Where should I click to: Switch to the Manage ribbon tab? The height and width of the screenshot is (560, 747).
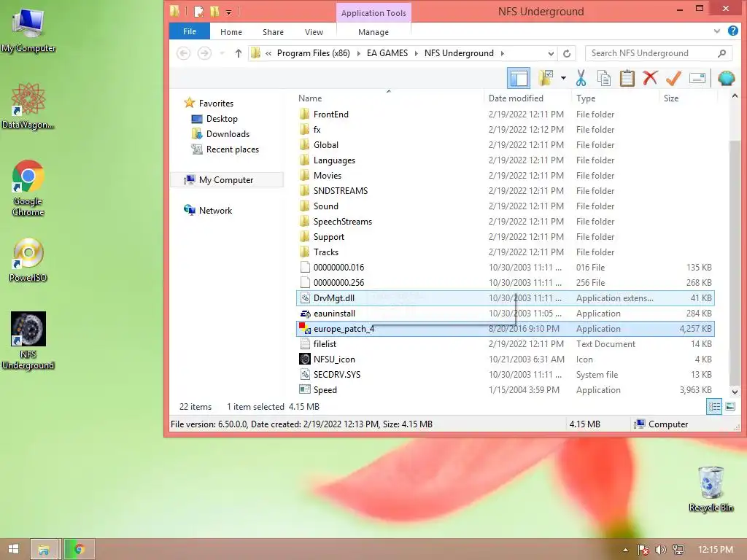point(373,32)
